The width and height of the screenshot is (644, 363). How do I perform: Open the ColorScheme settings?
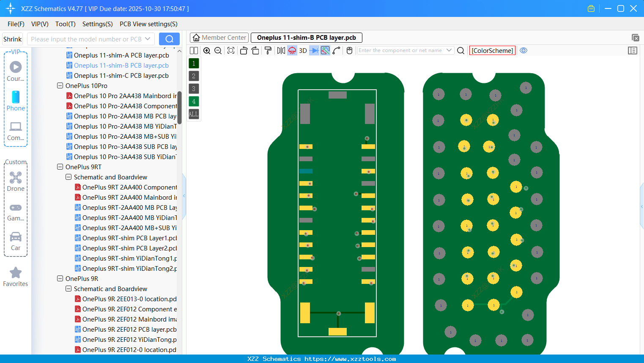(x=492, y=50)
